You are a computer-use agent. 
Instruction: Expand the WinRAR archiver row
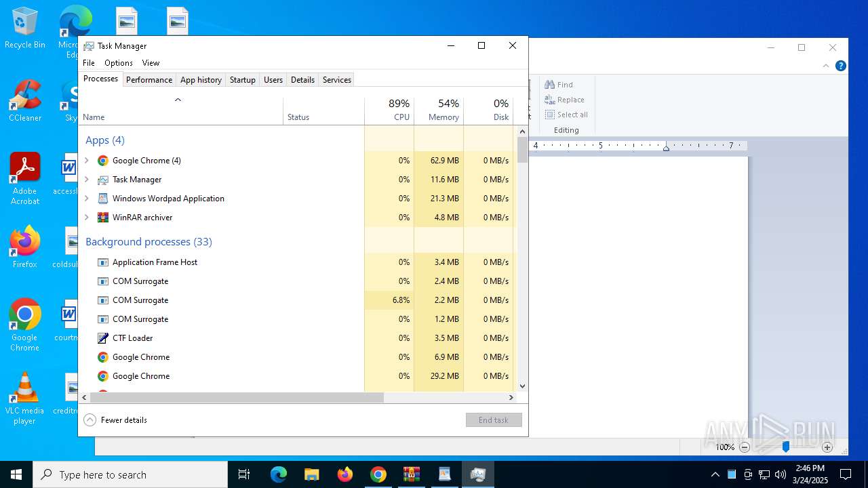click(86, 218)
